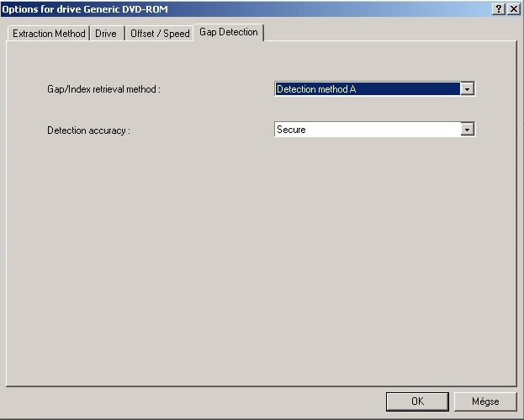Open the Detection accuracy dropdown arrow
Viewport: 524px width, 420px height.
coord(468,130)
